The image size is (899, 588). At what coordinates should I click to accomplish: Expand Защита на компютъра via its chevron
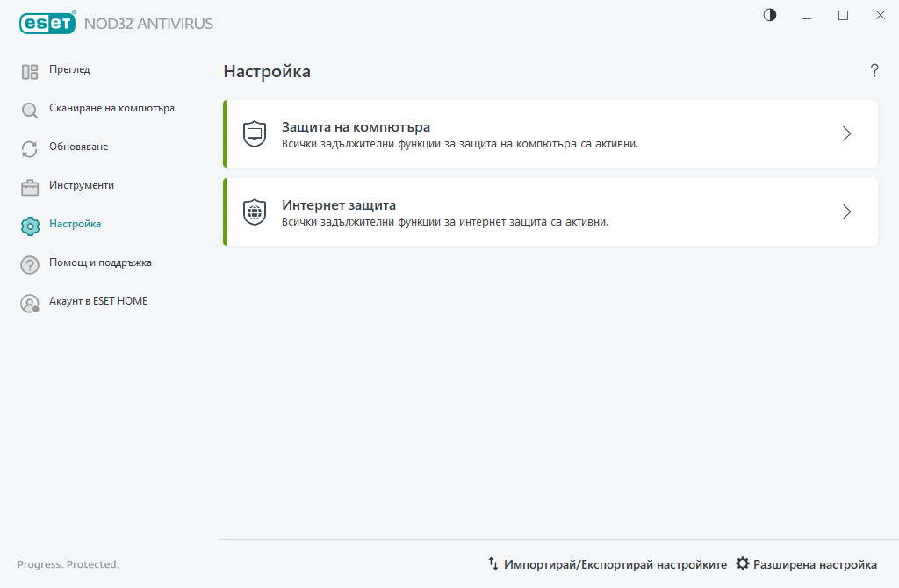point(847,134)
